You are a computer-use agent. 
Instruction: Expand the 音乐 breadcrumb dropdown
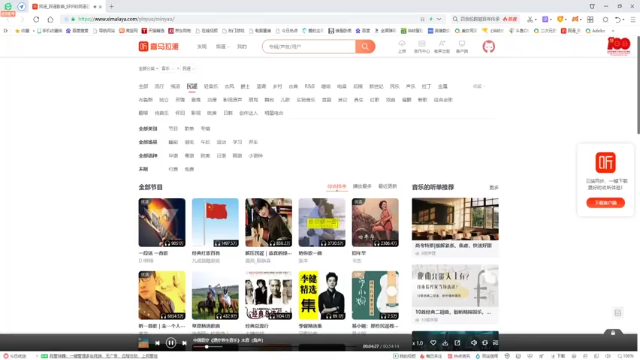tap(168, 69)
